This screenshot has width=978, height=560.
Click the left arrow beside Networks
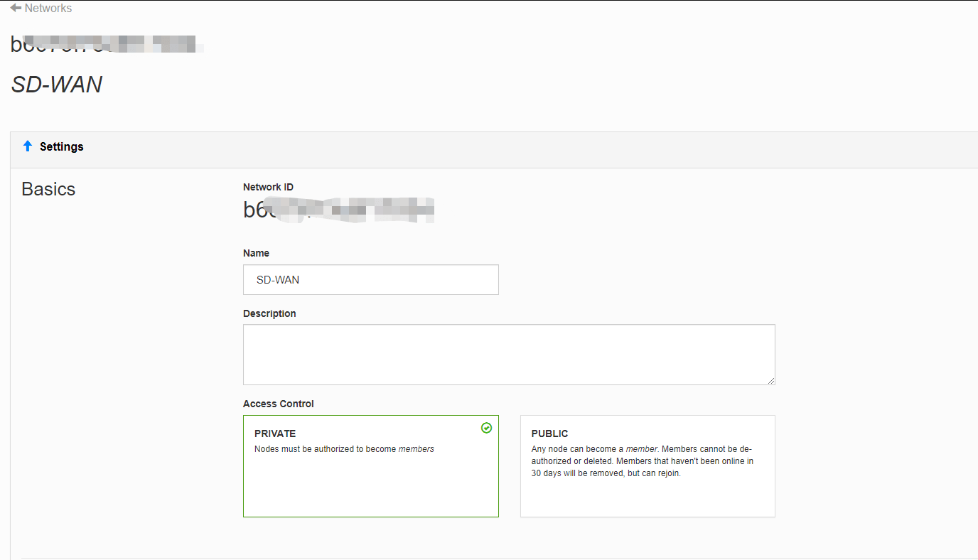16,9
